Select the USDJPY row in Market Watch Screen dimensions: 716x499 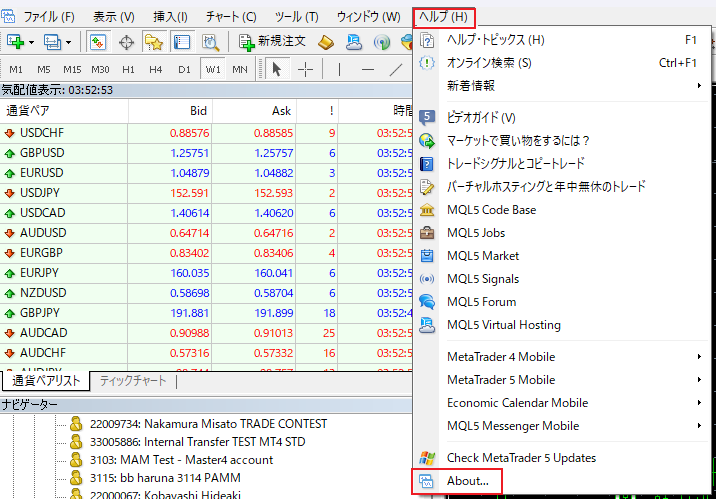point(206,193)
